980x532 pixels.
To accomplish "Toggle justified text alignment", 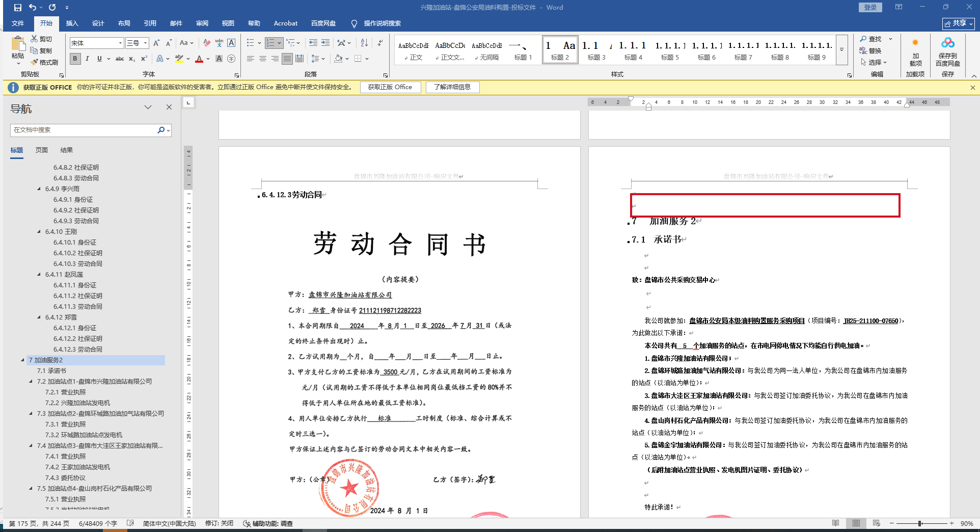I will point(287,59).
